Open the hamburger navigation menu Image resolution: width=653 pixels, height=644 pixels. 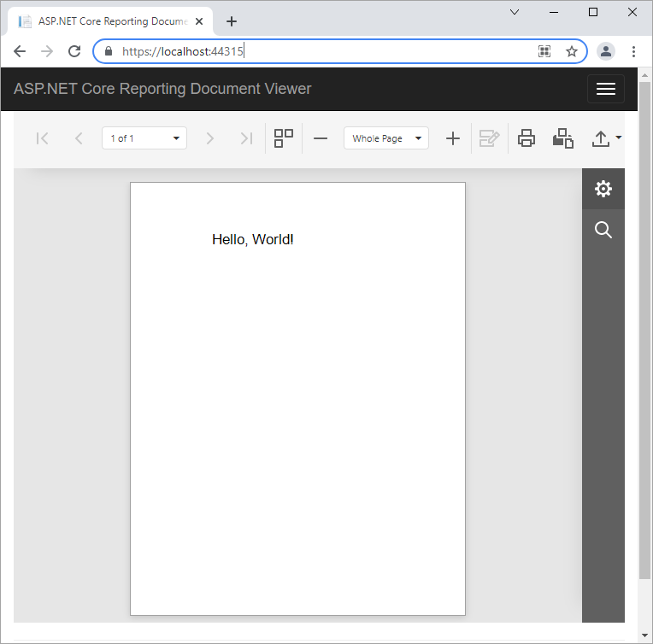605,89
